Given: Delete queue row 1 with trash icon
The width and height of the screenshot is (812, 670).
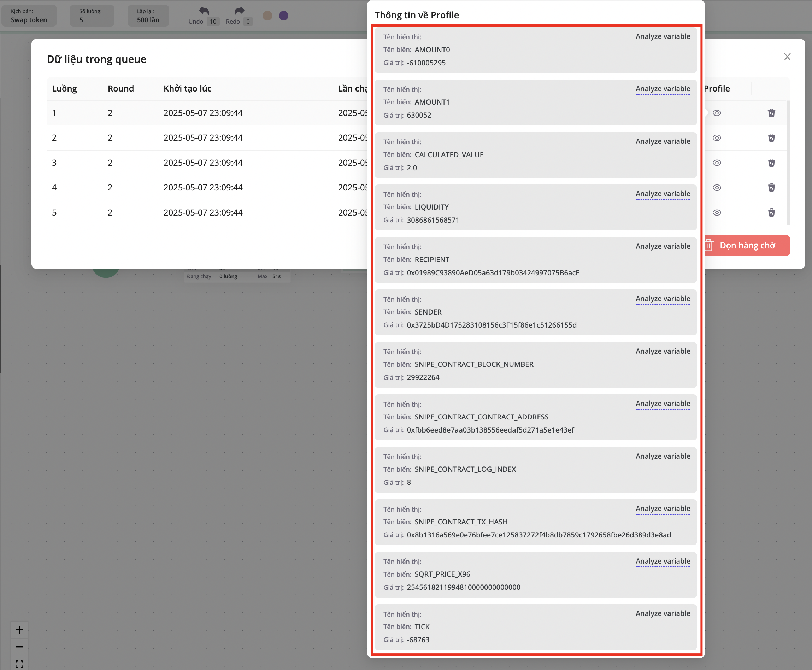Looking at the screenshot, I should pos(771,113).
